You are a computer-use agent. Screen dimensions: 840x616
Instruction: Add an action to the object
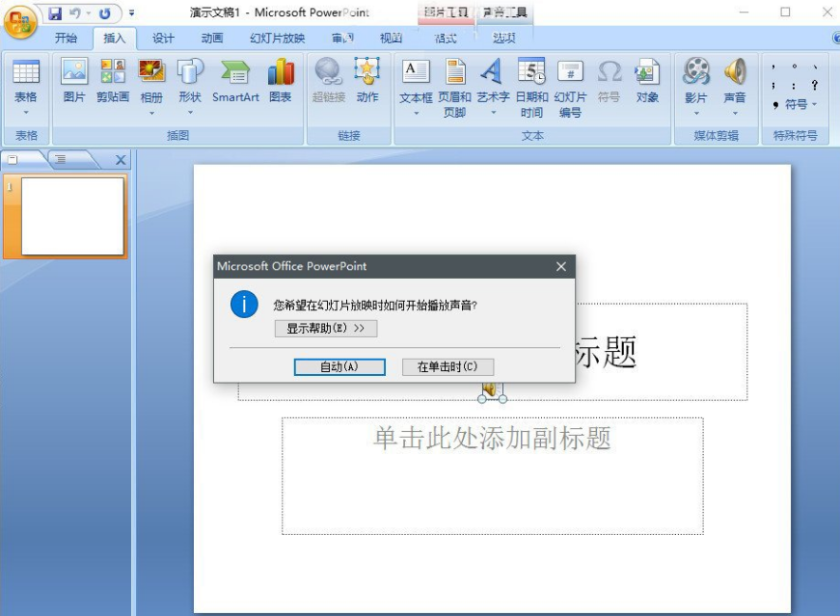(367, 80)
